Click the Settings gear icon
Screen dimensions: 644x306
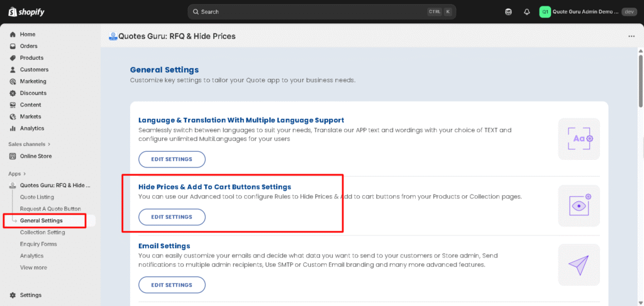pyautogui.click(x=13, y=295)
